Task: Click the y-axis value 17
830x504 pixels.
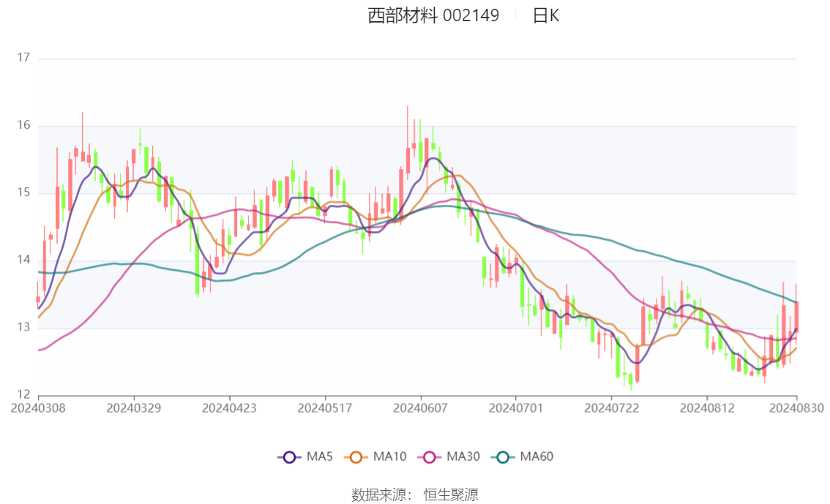Action: [x=23, y=58]
